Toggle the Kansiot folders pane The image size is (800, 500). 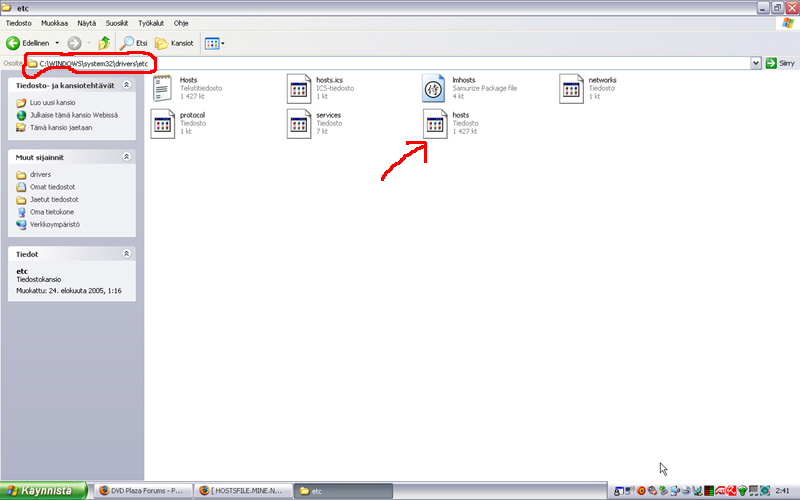(174, 43)
